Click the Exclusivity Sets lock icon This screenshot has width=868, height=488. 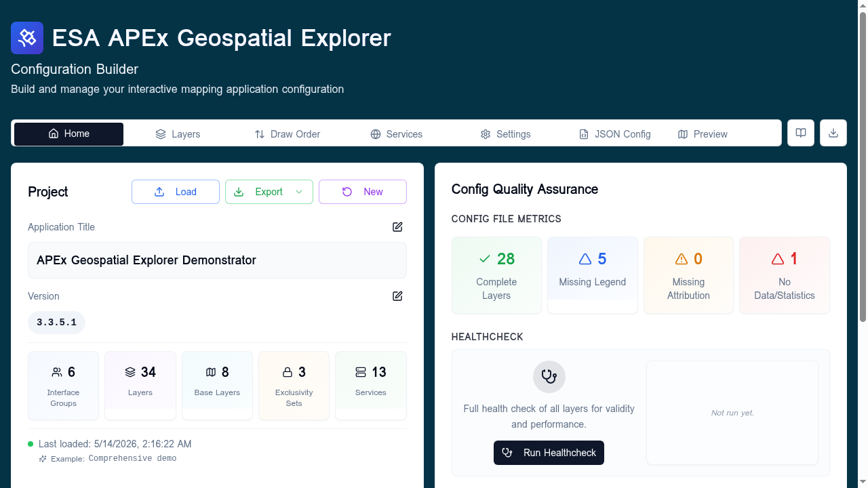tap(288, 372)
